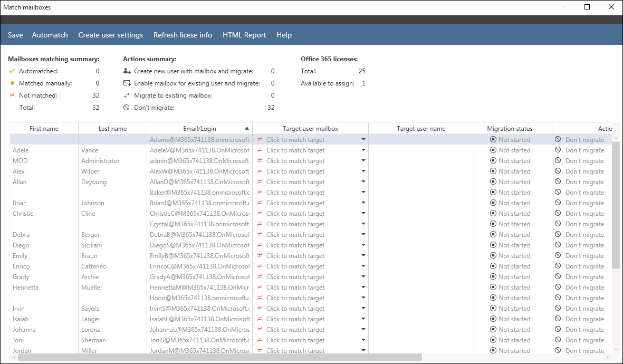Click Administrator last name cell
Image resolution: width=623 pixels, height=364 pixels.
point(112,160)
